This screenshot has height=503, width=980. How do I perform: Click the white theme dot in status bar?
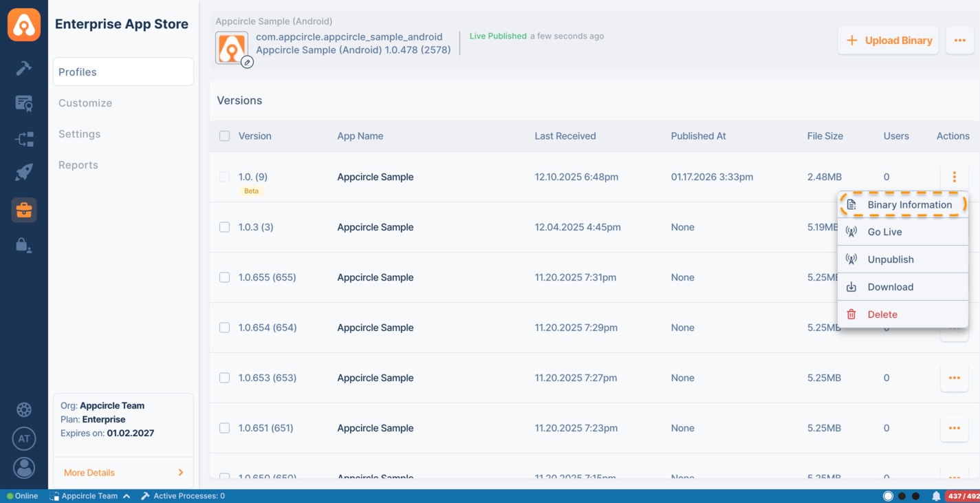coord(888,495)
